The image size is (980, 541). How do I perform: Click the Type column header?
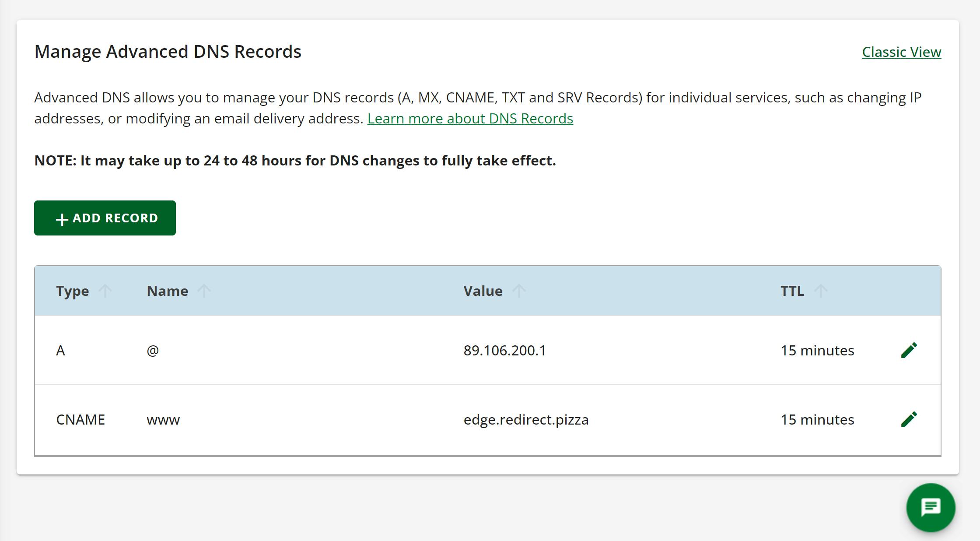click(x=73, y=291)
